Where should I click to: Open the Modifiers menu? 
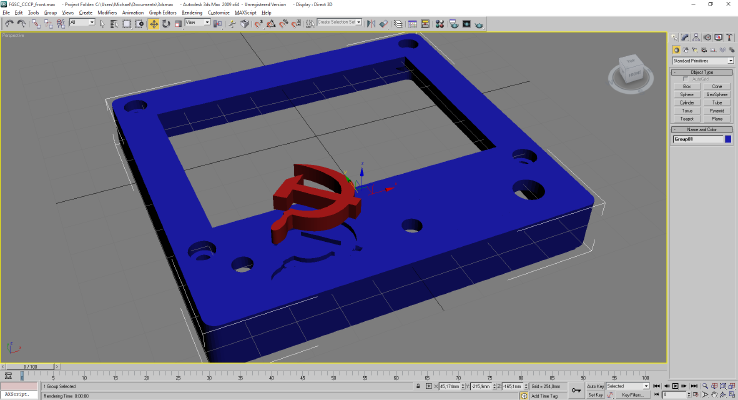coord(107,13)
